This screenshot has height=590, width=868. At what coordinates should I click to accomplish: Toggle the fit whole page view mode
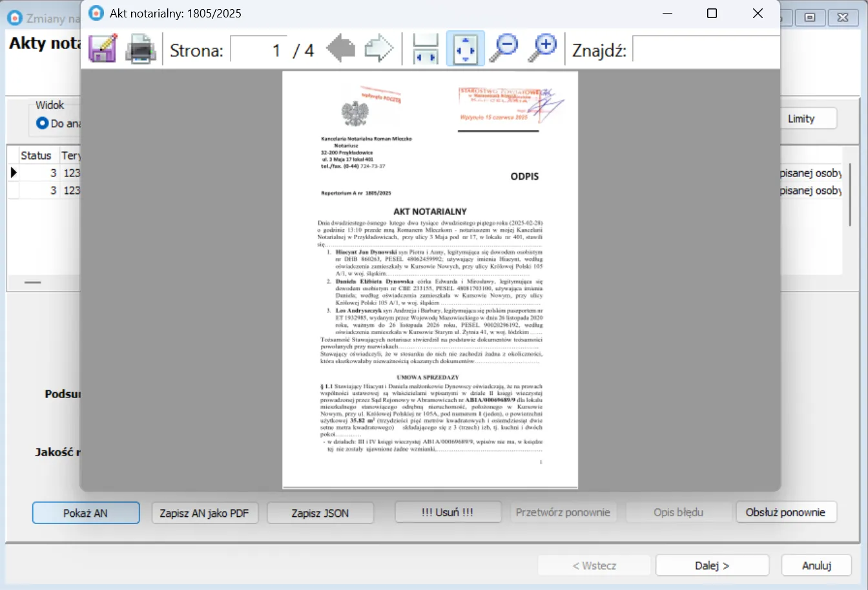click(x=465, y=48)
